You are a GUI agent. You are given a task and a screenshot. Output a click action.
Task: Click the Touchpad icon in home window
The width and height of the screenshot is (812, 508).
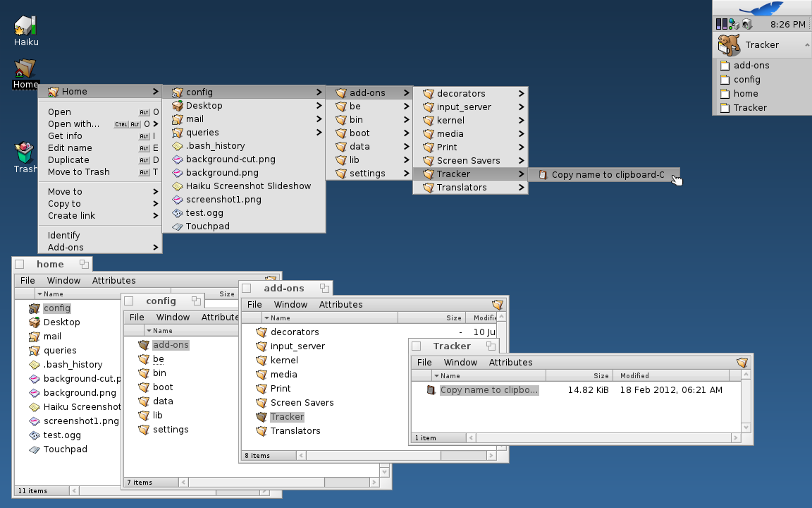35,449
